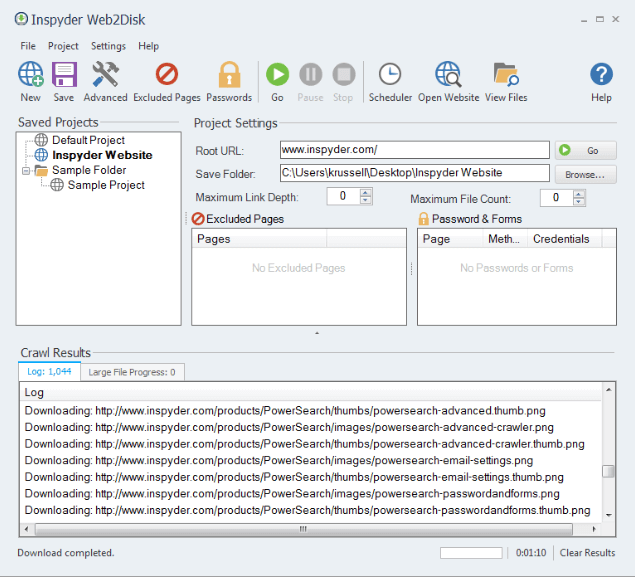Open Passwords padlock toolbar icon
This screenshot has width=635, height=577.
[x=229, y=75]
